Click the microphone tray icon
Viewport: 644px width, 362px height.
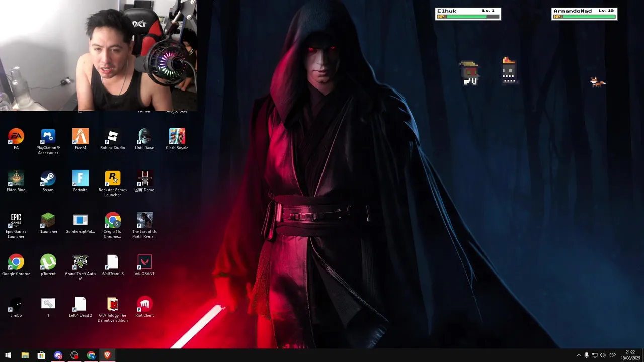[x=586, y=355]
